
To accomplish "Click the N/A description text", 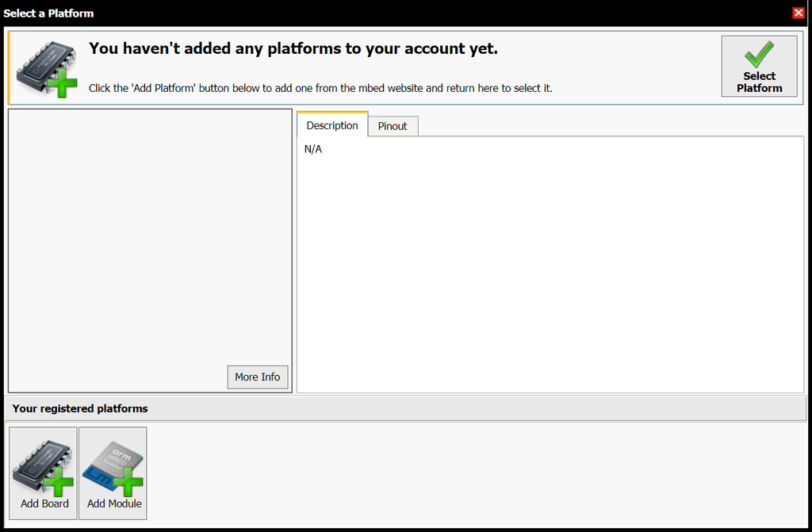I will 313,149.
